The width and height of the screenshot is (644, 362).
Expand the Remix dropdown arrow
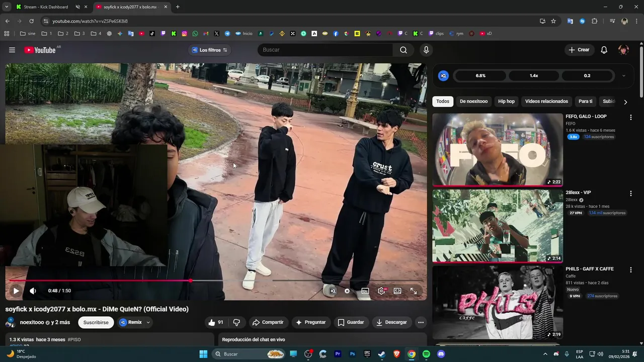(x=148, y=322)
